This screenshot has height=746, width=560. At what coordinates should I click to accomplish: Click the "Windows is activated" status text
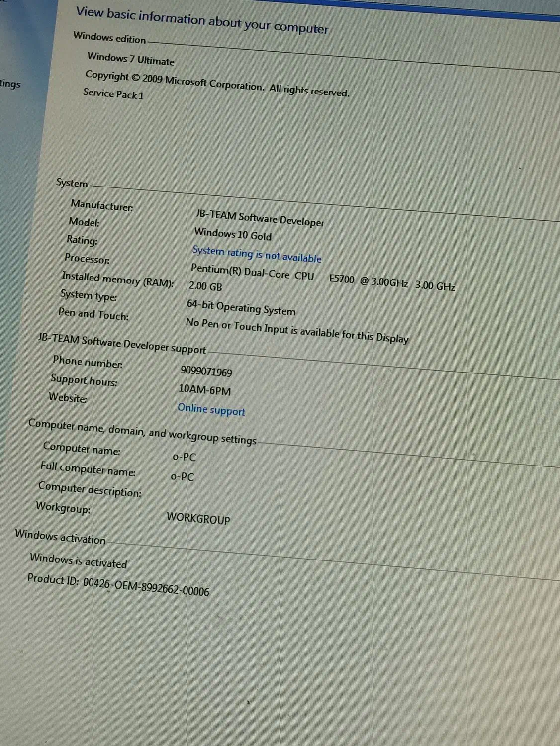click(x=78, y=561)
